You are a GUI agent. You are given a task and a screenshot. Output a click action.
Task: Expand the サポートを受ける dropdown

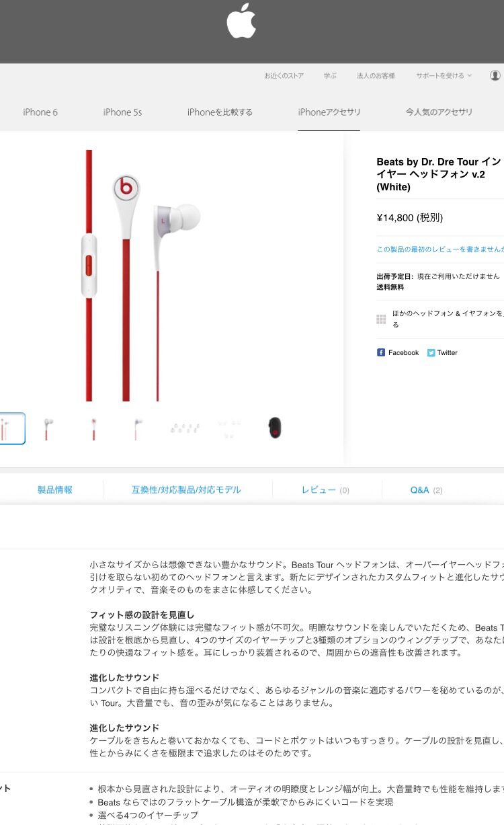click(444, 75)
